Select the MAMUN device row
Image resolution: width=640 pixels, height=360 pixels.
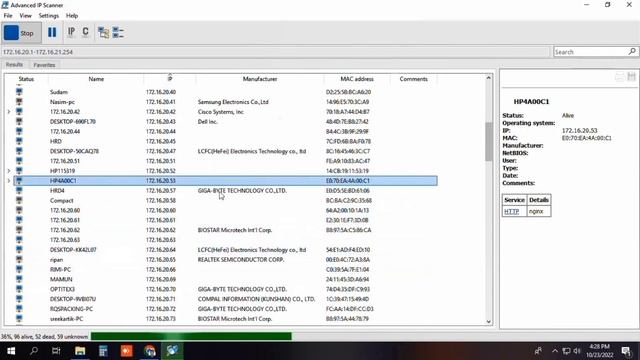tap(225, 279)
